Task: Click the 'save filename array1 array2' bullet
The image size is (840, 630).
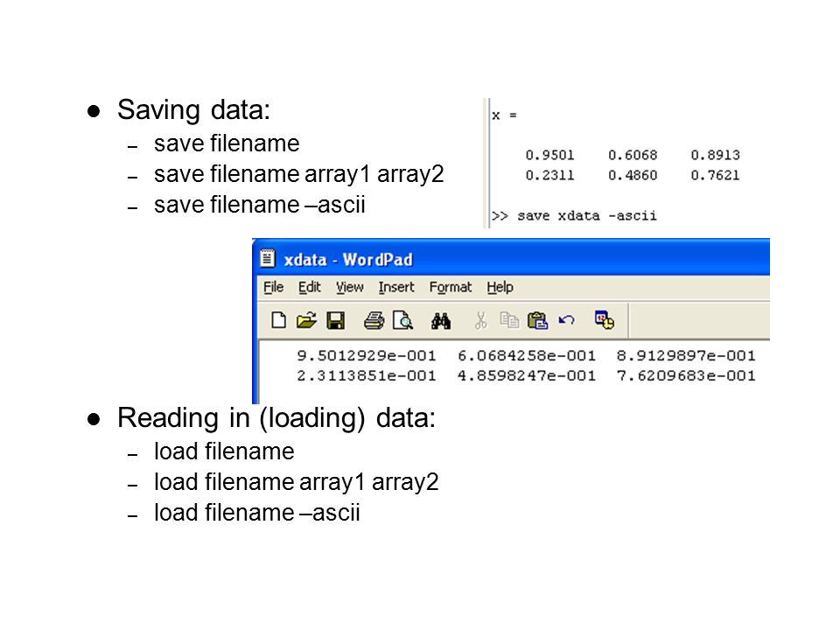Action: pos(299,175)
